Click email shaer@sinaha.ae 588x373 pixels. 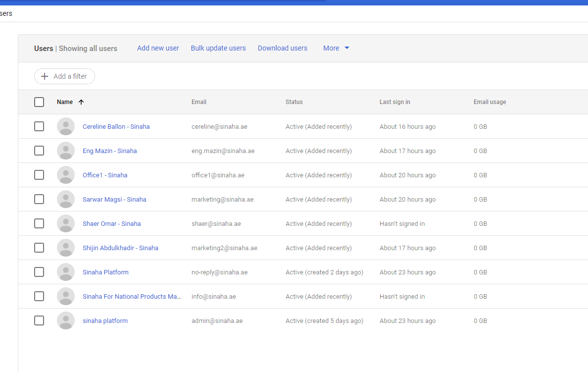216,223
